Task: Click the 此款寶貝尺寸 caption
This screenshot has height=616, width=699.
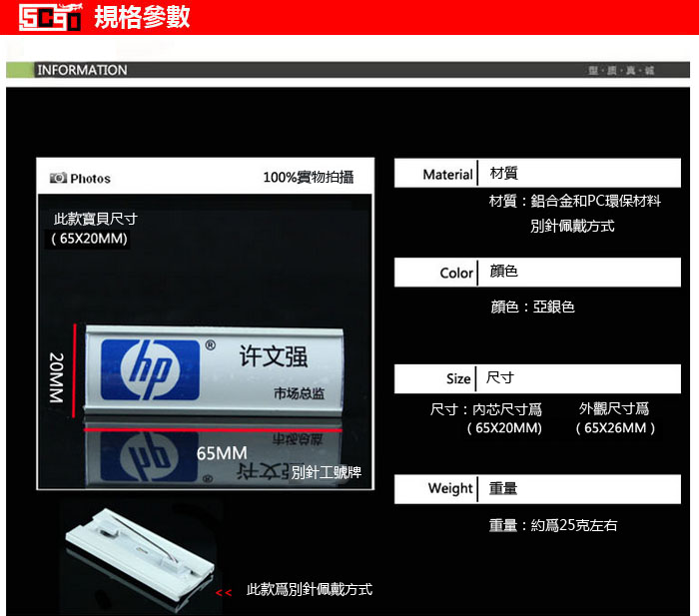Action: tap(96, 219)
